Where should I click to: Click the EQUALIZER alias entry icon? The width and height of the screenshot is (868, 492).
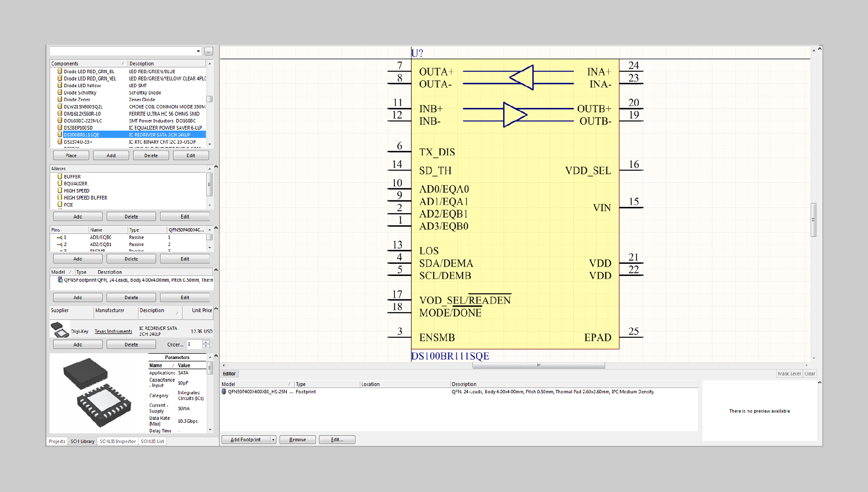click(59, 183)
